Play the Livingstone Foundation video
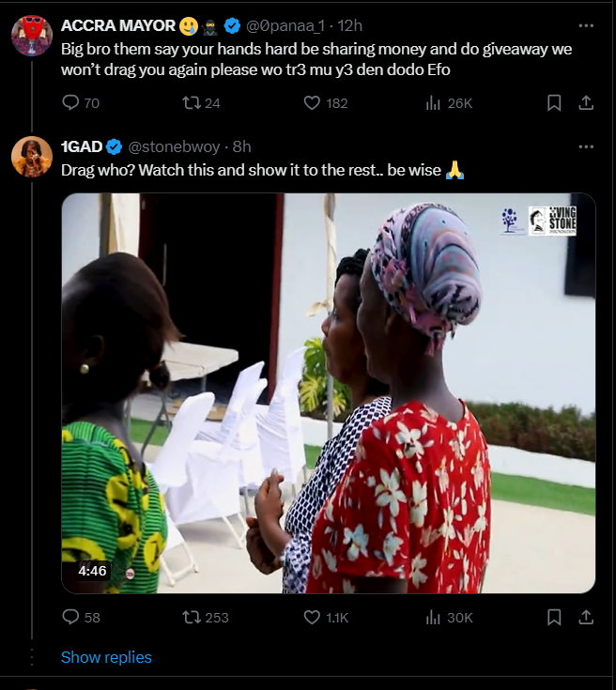Image resolution: width=616 pixels, height=690 pixels. 328,393
